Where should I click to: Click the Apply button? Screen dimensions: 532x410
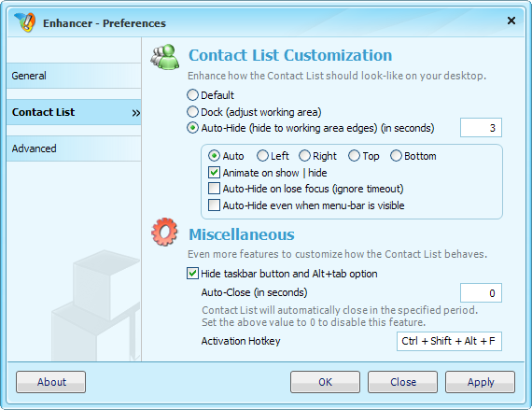tap(480, 382)
